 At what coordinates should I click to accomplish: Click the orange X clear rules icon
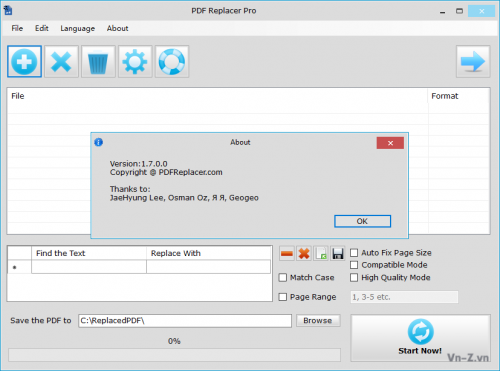304,254
